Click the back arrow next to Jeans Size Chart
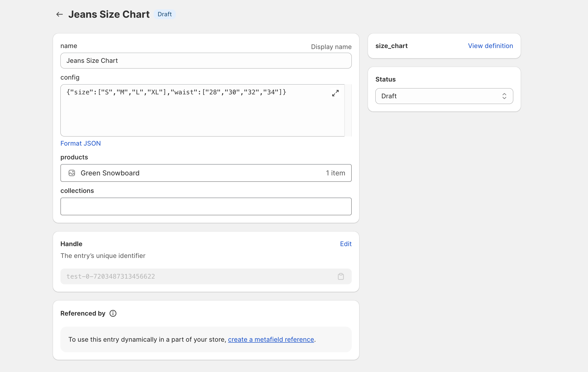588x372 pixels. coord(59,14)
